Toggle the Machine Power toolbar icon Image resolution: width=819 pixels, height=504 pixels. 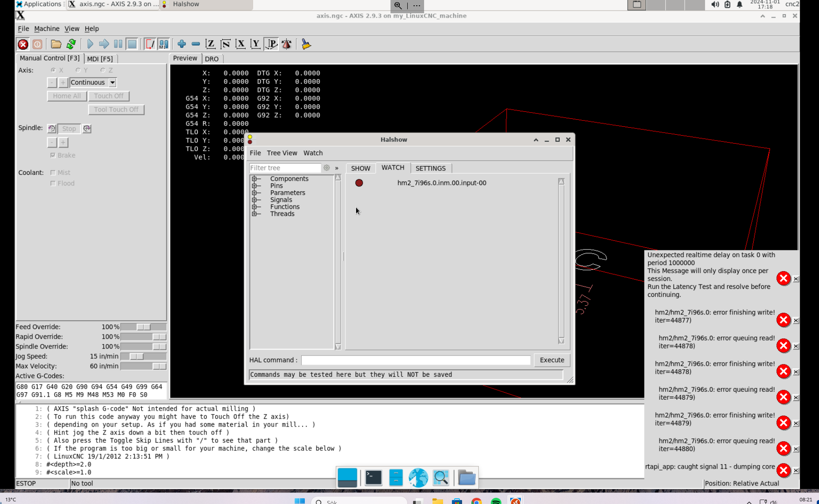(38, 44)
